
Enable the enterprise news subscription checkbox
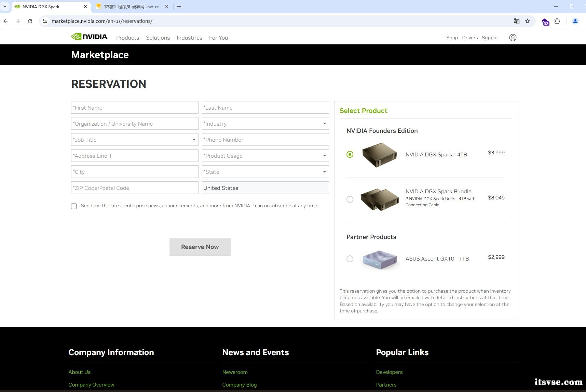click(x=74, y=206)
